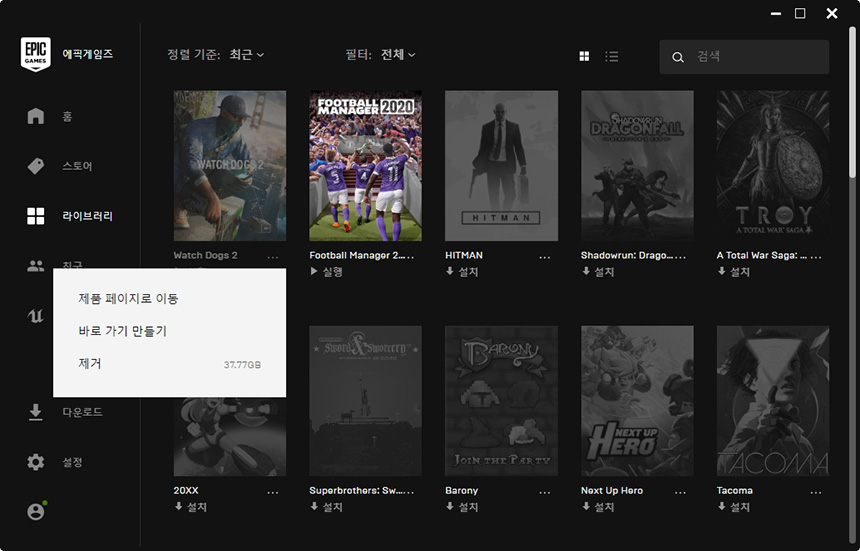Click the library vertical scrollbar thumb
The height and width of the screenshot is (551, 860).
pos(852,103)
